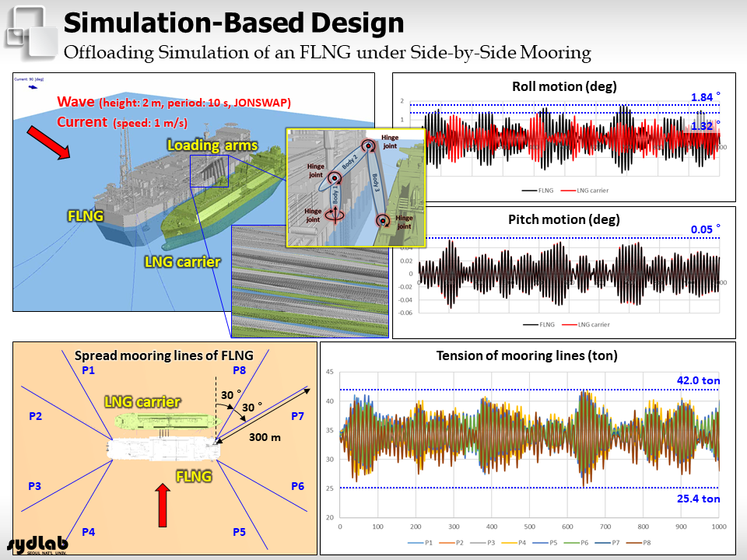This screenshot has height=560, width=747.
Task: Select the blue loading arms highlight box on the ship
Action: coord(209,170)
